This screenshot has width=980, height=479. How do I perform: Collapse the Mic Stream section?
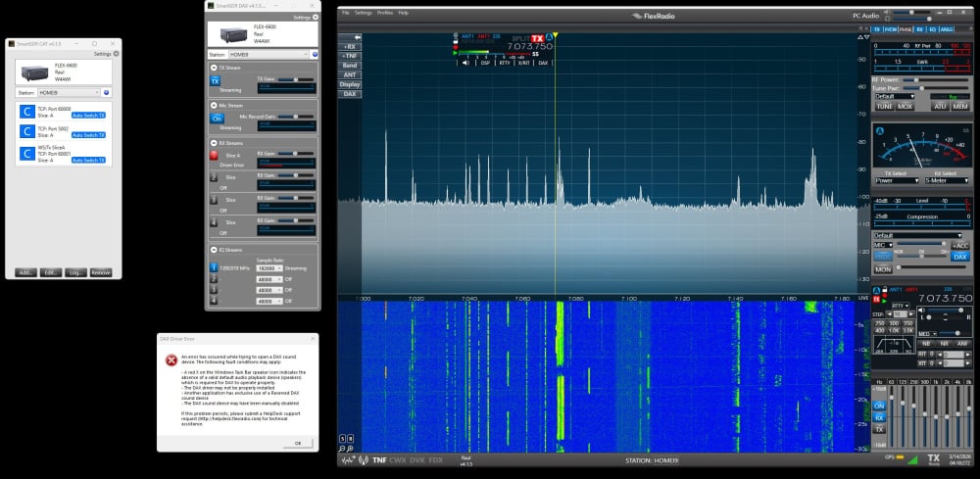click(214, 106)
